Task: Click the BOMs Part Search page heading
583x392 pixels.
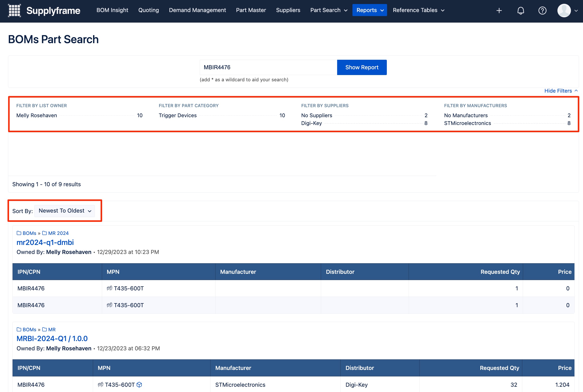Action: (x=53, y=39)
